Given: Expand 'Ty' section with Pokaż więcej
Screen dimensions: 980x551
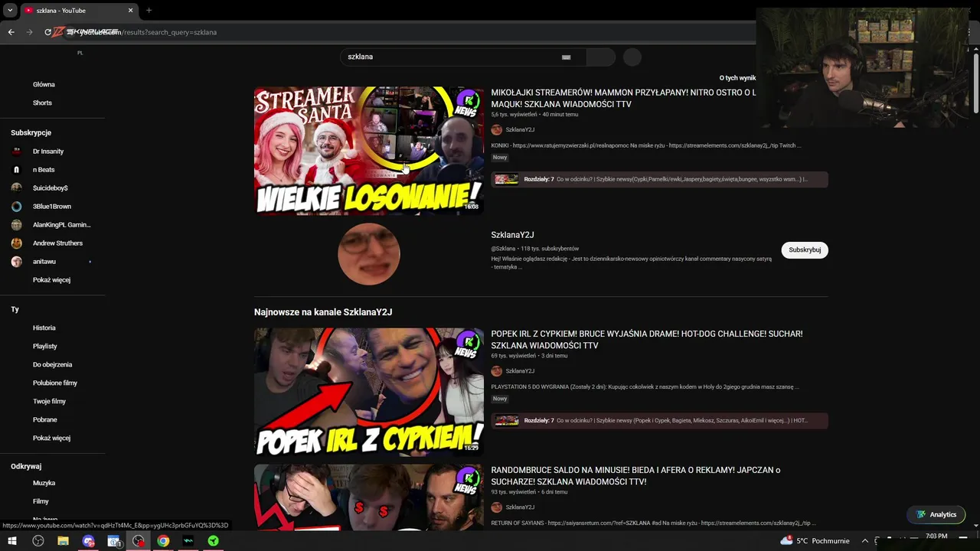Looking at the screenshot, I should pos(51,438).
